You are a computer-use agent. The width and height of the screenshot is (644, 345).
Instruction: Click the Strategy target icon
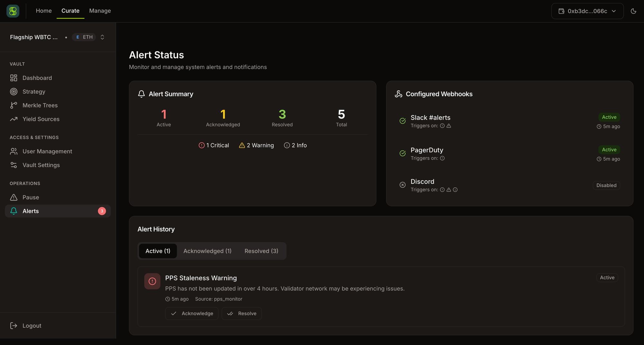[x=14, y=92]
